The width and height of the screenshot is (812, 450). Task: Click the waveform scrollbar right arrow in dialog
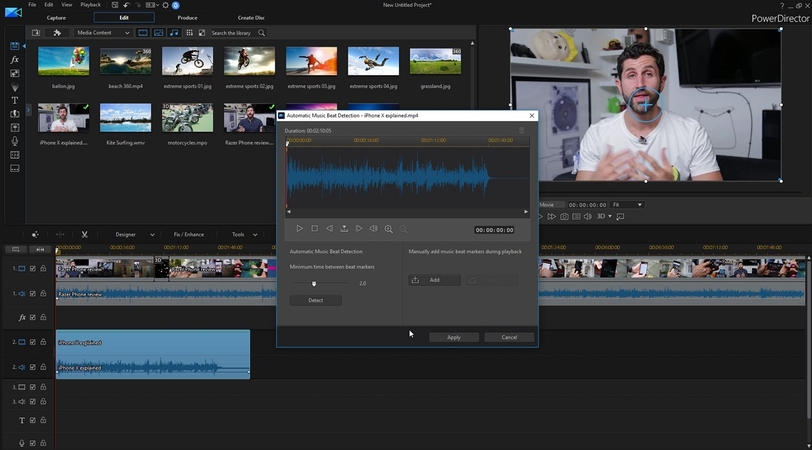[x=526, y=211]
